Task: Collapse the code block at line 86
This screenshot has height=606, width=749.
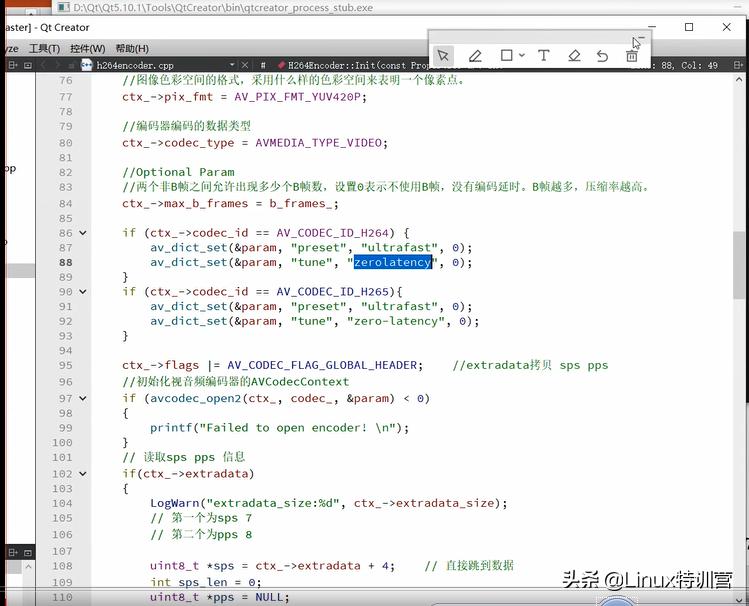Action: pyautogui.click(x=83, y=233)
